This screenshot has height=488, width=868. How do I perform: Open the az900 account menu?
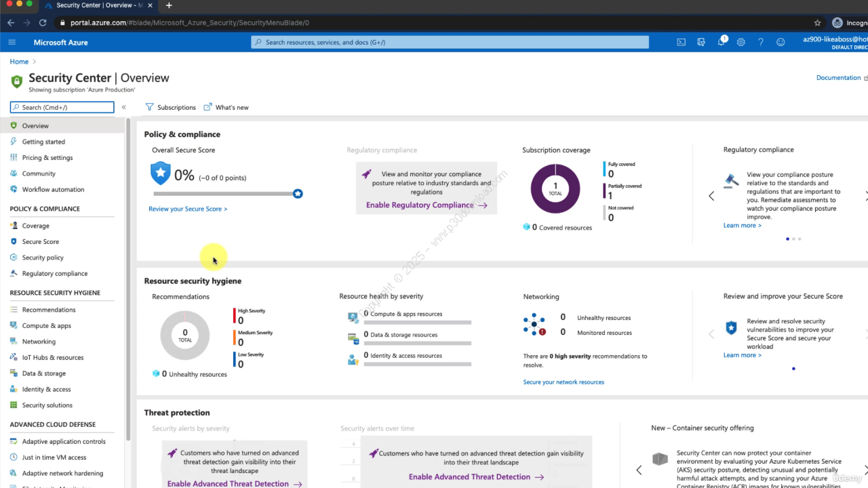click(835, 42)
